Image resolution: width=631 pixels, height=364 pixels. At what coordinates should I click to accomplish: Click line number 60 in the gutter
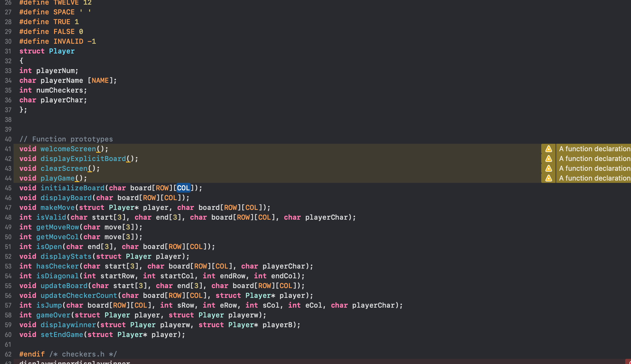pyautogui.click(x=8, y=334)
